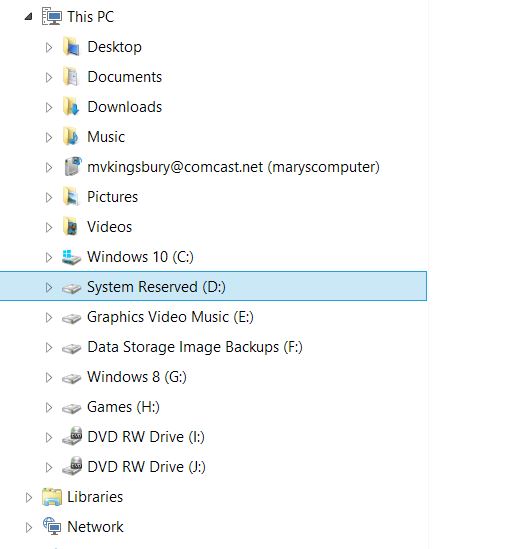The height and width of the screenshot is (549, 509).
Task: Expand the Network tree node
Action: coord(29,528)
